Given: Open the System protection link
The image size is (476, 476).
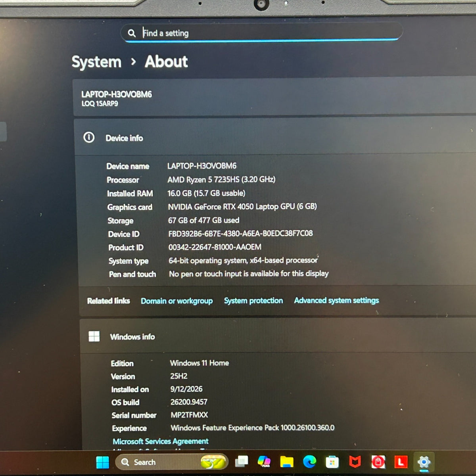Looking at the screenshot, I should 253,301.
